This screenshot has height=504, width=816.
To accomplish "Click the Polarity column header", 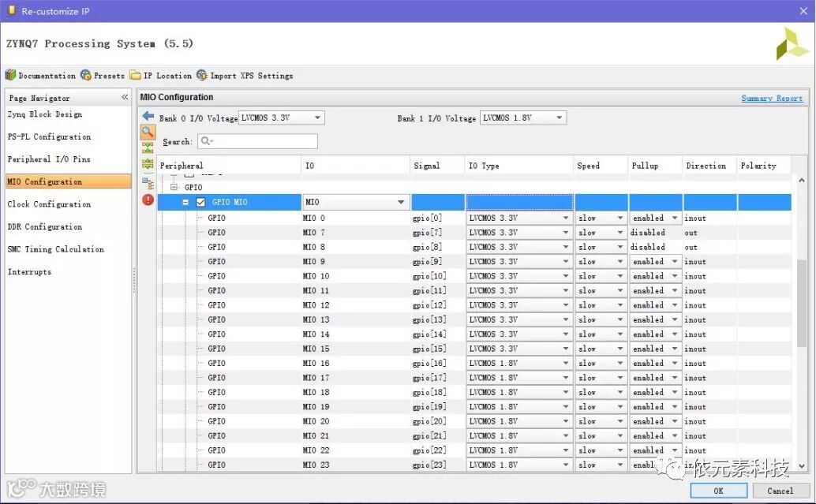I will point(764,166).
